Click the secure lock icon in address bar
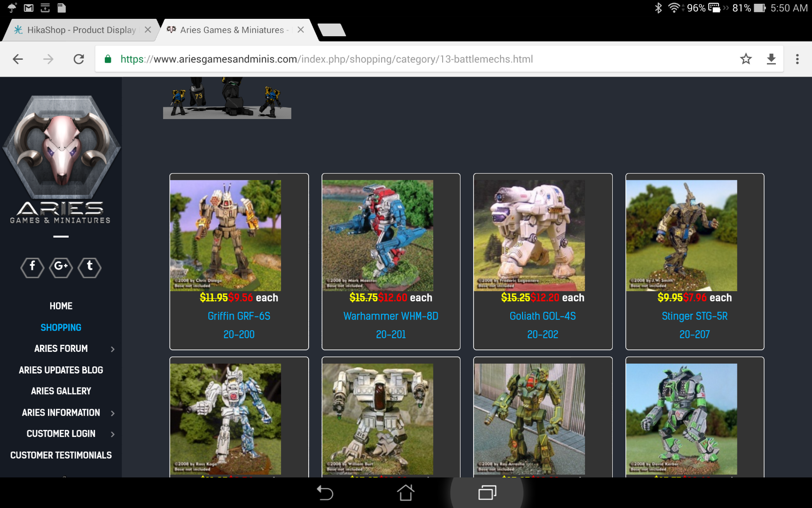This screenshot has width=812, height=508. [x=108, y=59]
